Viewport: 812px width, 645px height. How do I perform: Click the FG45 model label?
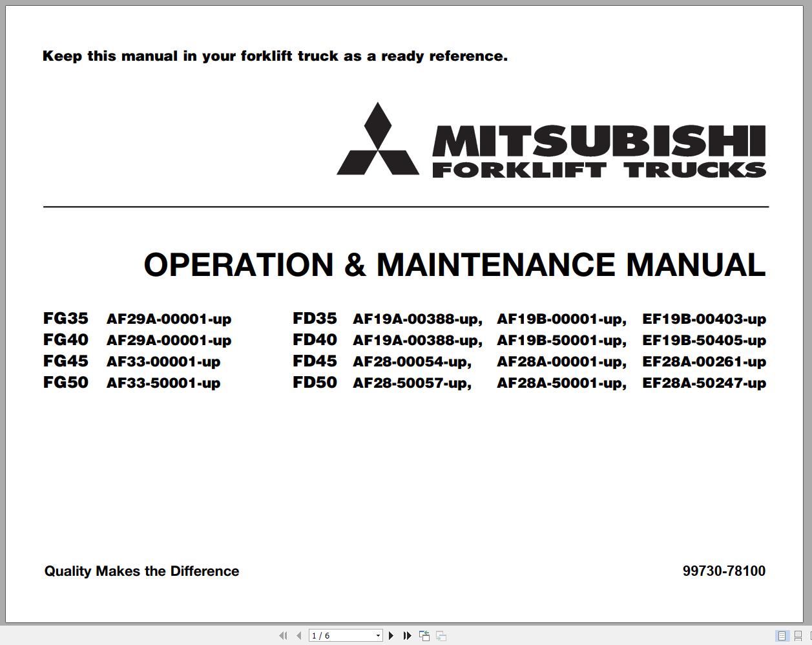(x=66, y=361)
